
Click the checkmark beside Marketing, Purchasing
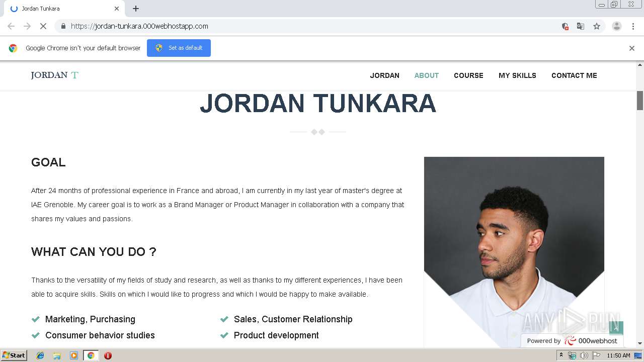[36, 319]
